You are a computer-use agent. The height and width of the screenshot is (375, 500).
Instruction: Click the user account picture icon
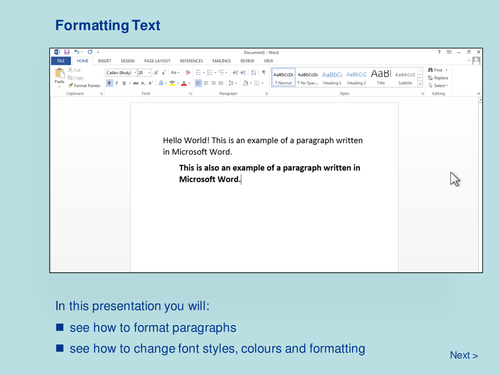[476, 61]
